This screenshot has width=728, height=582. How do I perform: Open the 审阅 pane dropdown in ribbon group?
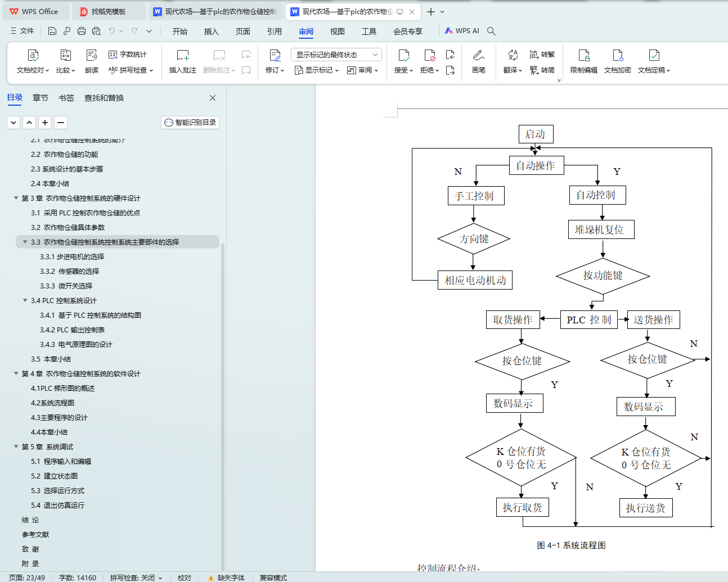tap(363, 70)
